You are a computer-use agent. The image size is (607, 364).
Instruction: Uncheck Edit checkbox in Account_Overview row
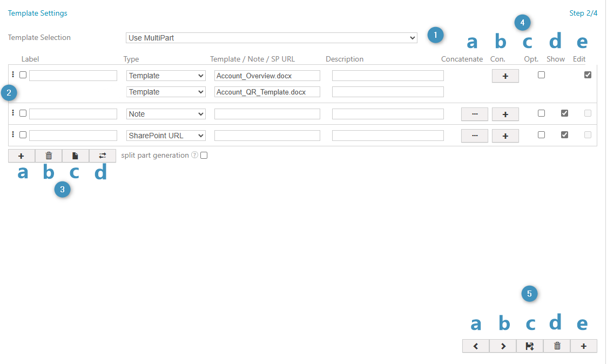coord(588,75)
